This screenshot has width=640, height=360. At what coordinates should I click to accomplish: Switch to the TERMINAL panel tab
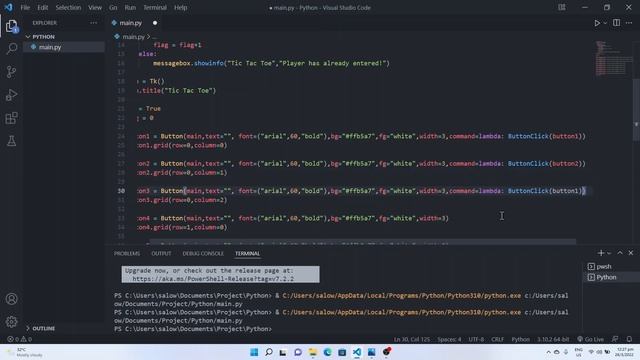click(247, 253)
